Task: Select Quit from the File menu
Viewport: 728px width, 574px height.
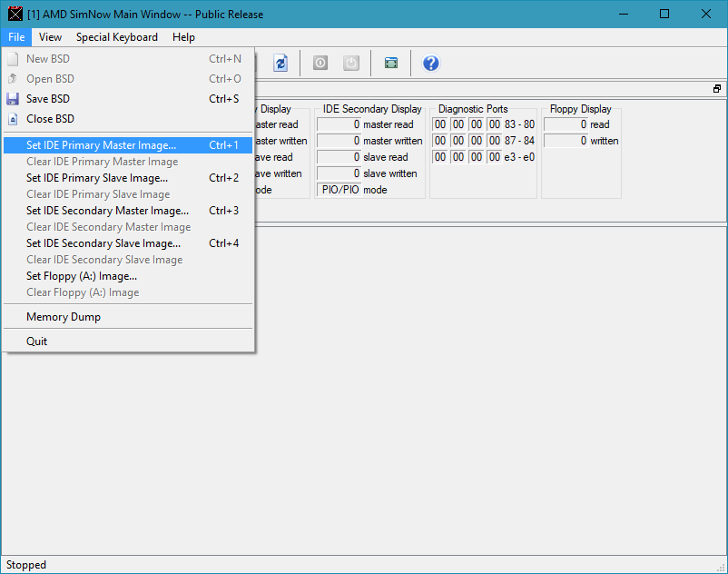Action: point(37,341)
